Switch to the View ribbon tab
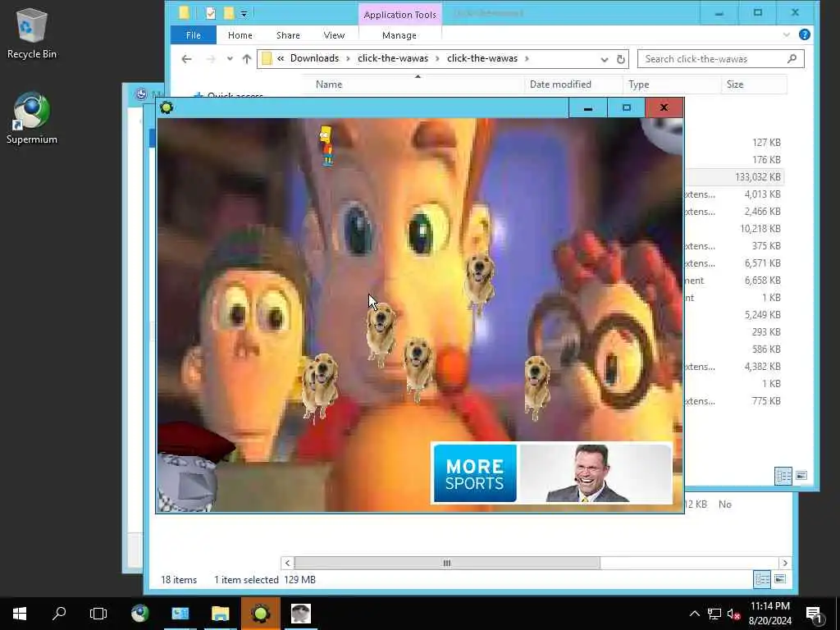This screenshot has width=840, height=630. tap(335, 35)
